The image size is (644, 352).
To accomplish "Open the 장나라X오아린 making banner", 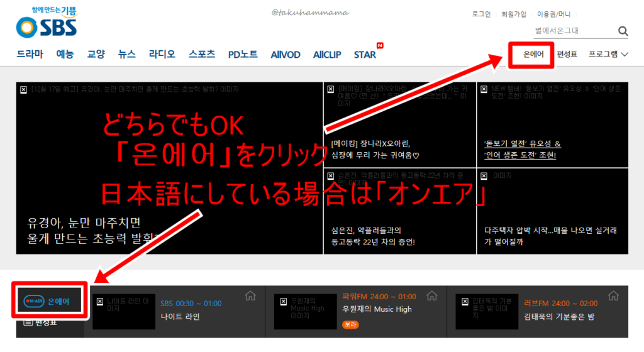I will coord(399,124).
